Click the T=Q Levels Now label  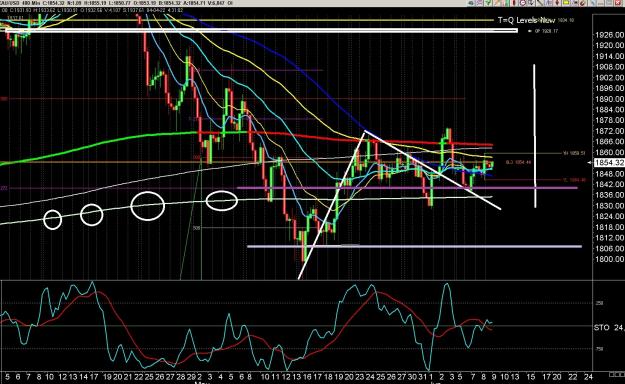tap(526, 20)
